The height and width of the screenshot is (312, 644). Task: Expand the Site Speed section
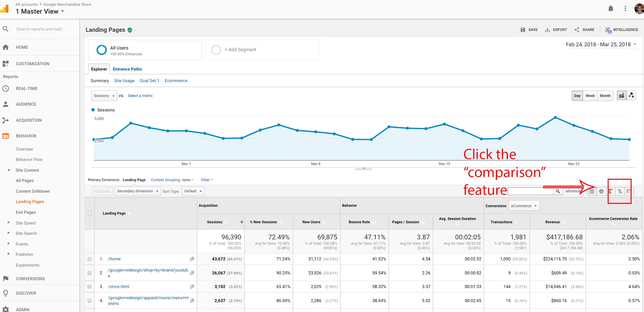[8, 222]
